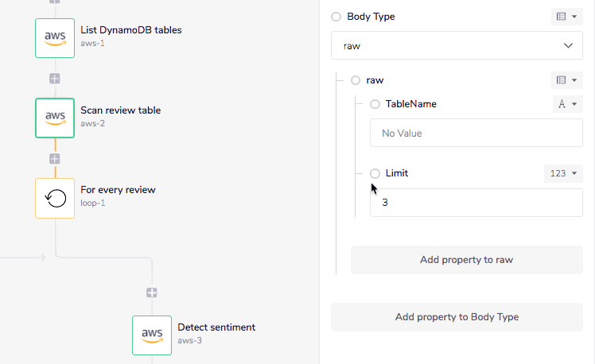Toggle the Limit radio circle
The height and width of the screenshot is (364, 595).
pos(375,173)
